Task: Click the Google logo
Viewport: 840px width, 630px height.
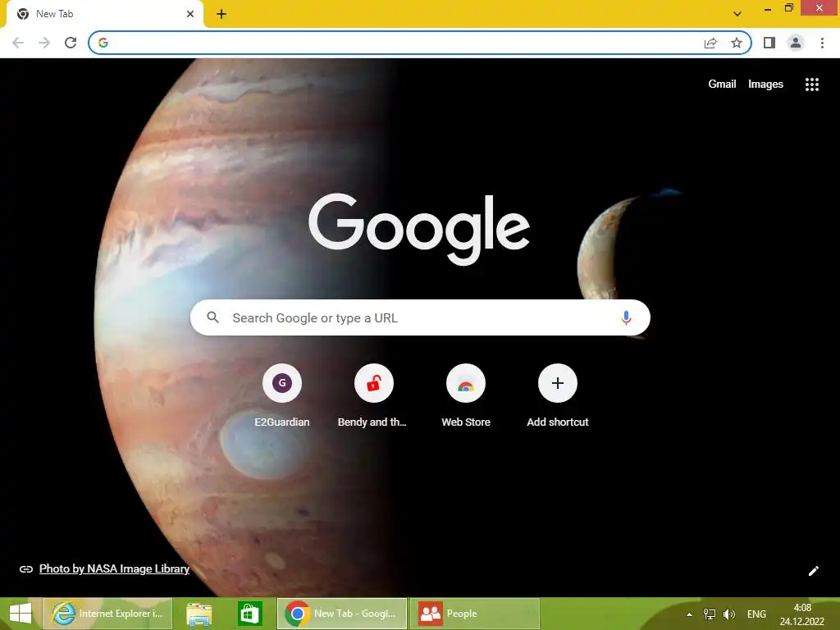Action: [419, 229]
